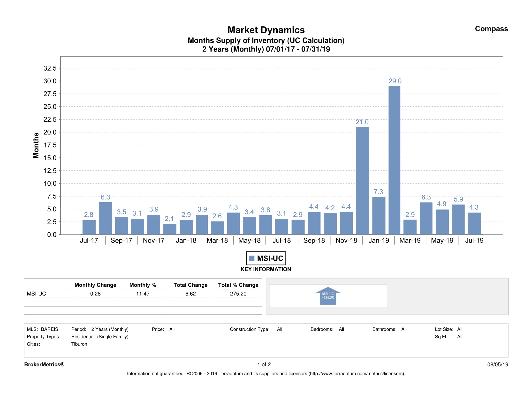Click the Tiburon city value
This screenshot has height=411, width=532.
[79, 344]
